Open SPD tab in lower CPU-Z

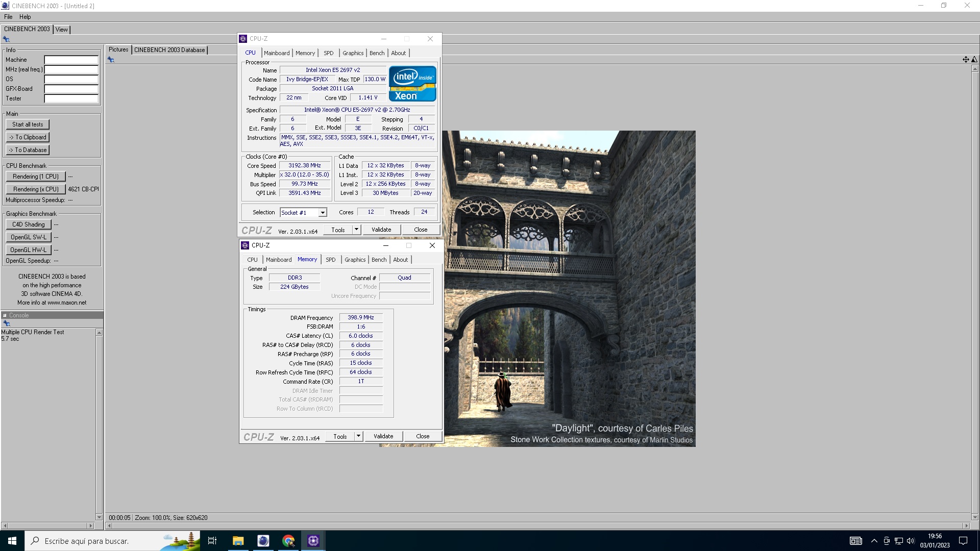pyautogui.click(x=331, y=260)
